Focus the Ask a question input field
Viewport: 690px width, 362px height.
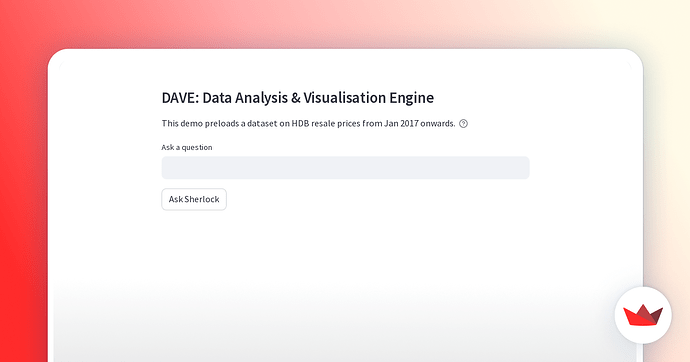(345, 168)
